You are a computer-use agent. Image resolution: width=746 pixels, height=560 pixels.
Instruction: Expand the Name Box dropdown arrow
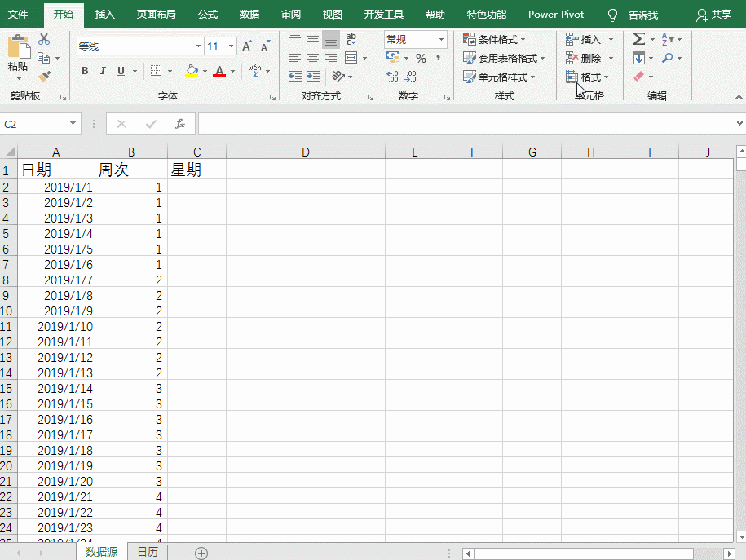tap(73, 124)
